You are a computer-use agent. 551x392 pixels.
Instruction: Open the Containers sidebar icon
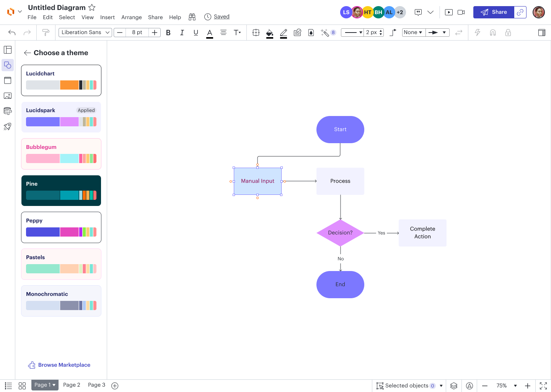click(8, 80)
